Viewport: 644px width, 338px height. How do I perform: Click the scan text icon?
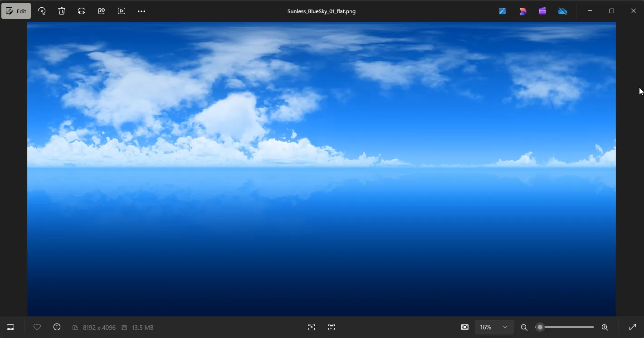[x=332, y=327]
